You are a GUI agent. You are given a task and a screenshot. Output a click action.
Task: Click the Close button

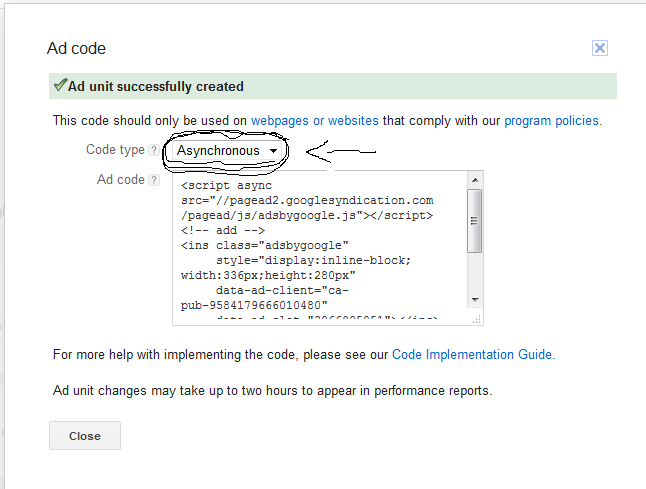coord(85,435)
